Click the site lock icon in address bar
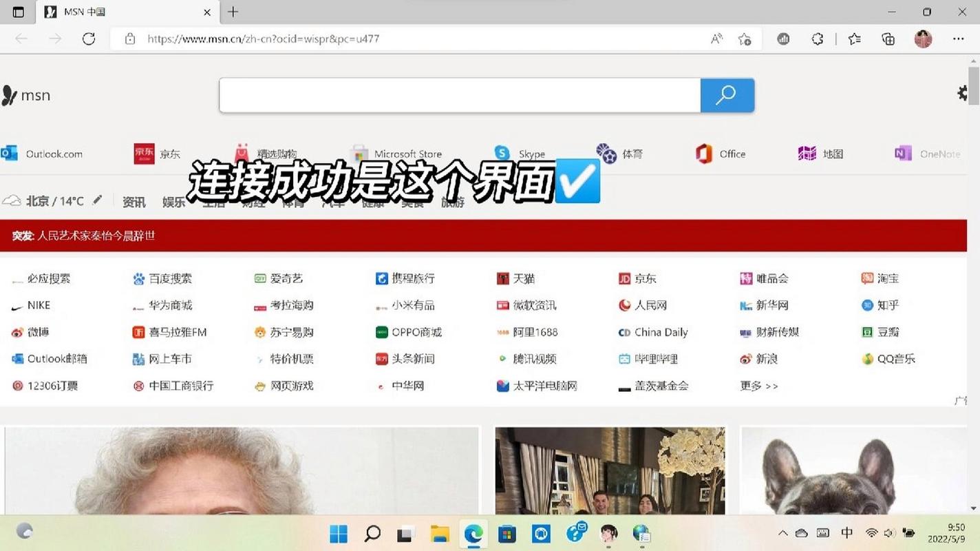The height and width of the screenshot is (551, 980). point(130,39)
